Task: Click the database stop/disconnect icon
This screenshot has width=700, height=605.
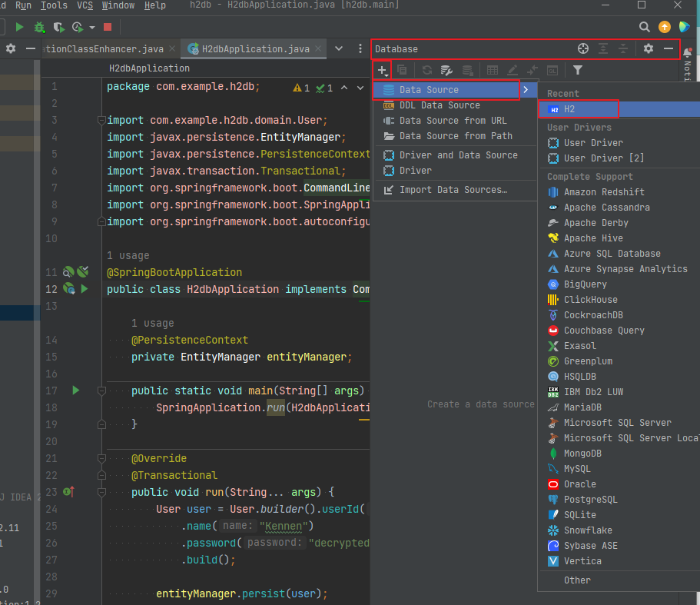Action: click(467, 70)
